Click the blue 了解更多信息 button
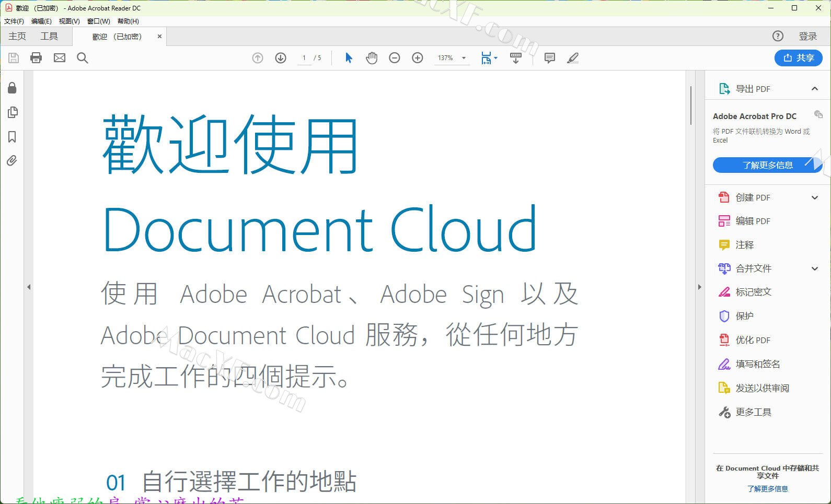Image resolution: width=831 pixels, height=504 pixels. tap(767, 165)
